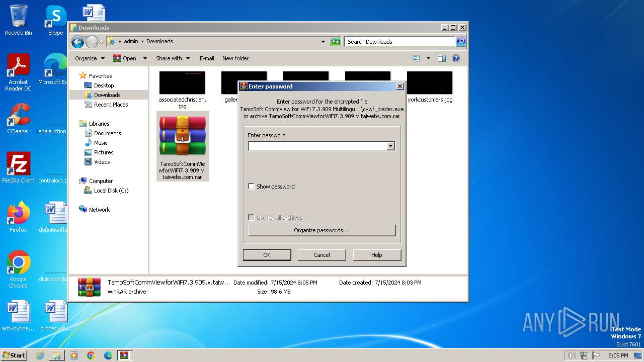Toggle the preview pane icon
Image resolution: width=644 pixels, height=362 pixels.
coord(442,58)
